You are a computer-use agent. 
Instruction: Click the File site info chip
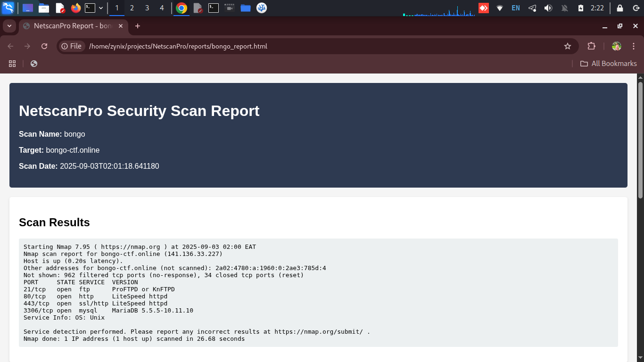point(72,46)
